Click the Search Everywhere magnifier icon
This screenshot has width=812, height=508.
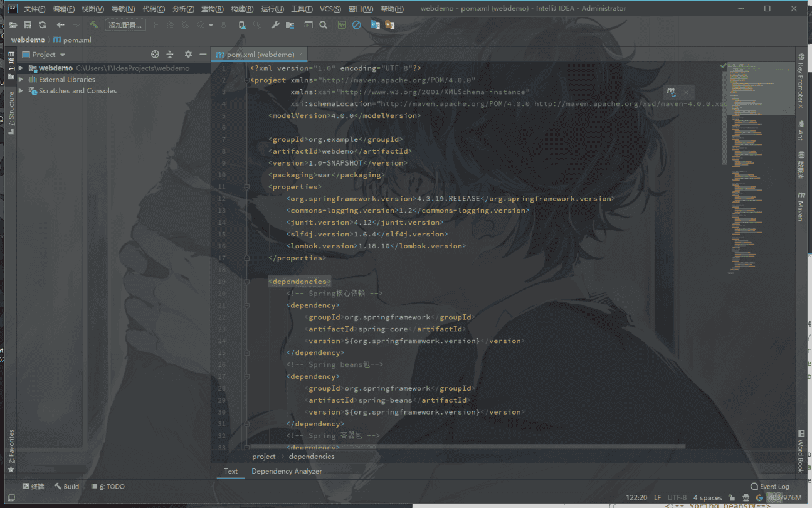tap(324, 25)
